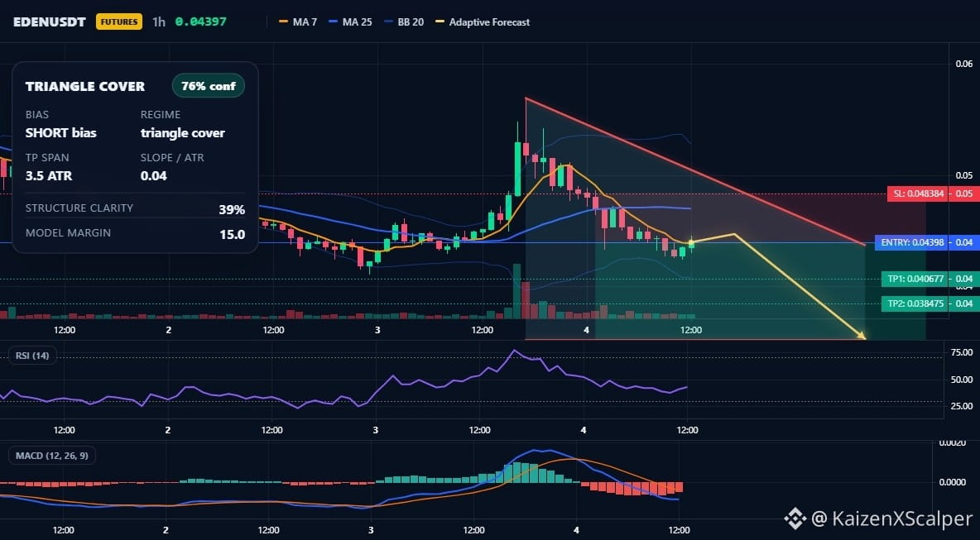Click the 75.00 RSI axis label
Screen dimensions: 980x540
[961, 352]
